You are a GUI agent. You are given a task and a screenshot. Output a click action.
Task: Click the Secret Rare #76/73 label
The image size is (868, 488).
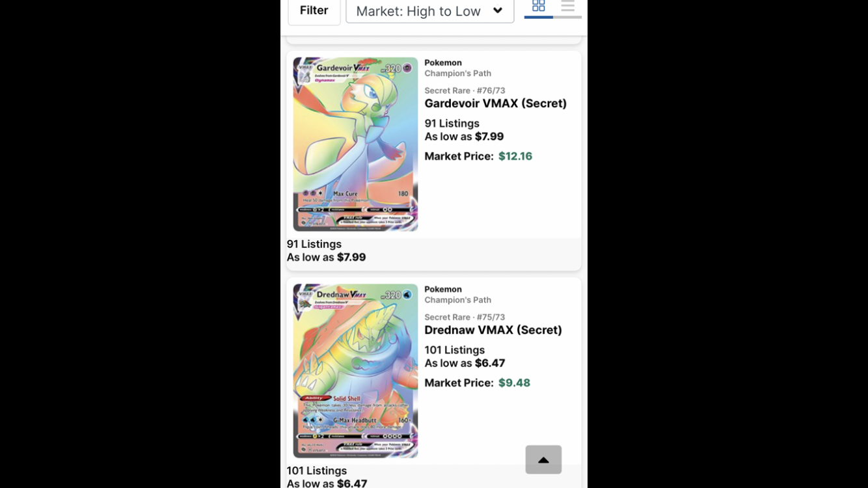pos(465,90)
